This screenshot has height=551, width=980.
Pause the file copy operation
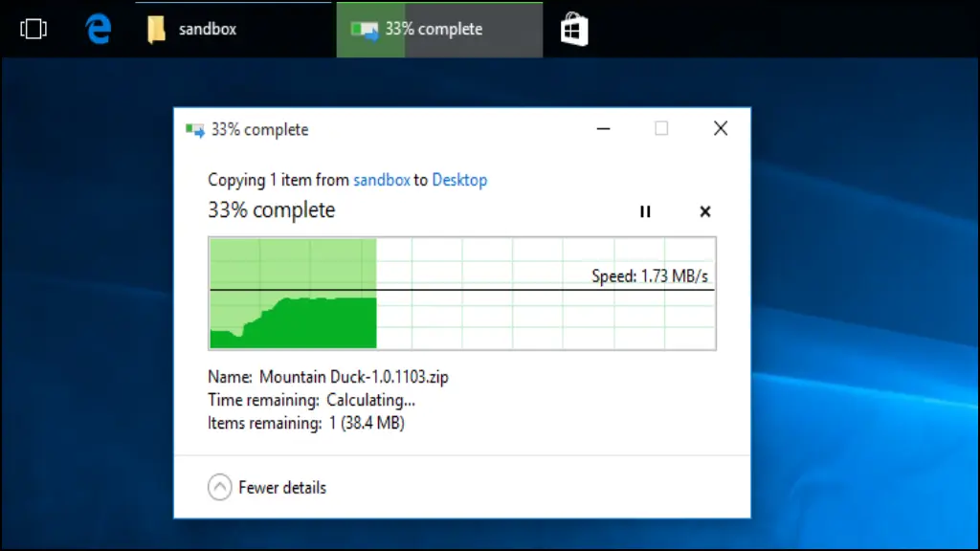point(645,211)
